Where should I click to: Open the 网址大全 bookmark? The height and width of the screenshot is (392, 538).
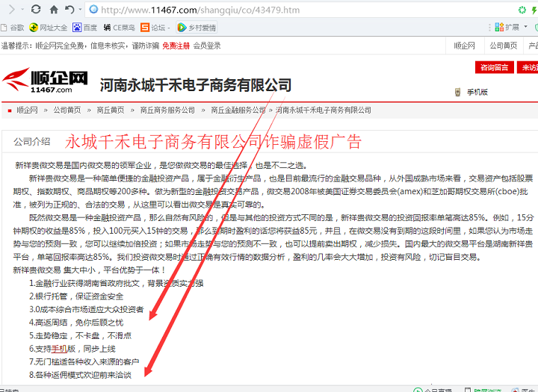point(49,28)
